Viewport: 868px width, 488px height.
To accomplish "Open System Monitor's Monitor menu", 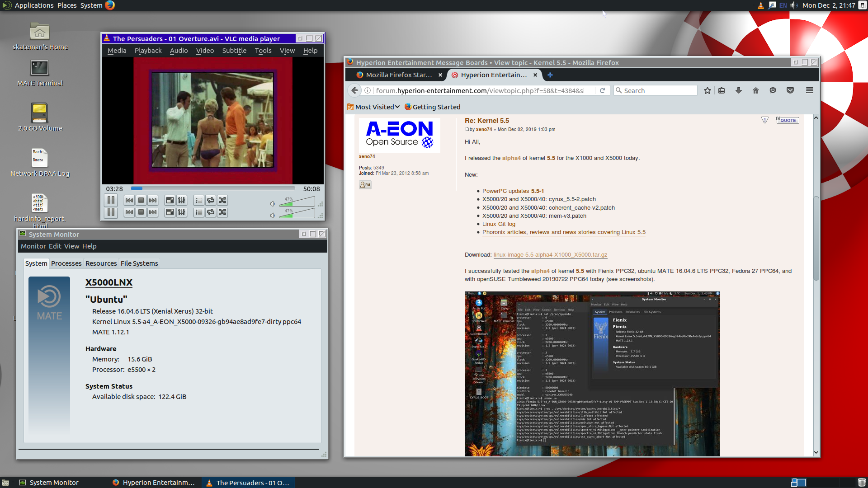I will 33,246.
